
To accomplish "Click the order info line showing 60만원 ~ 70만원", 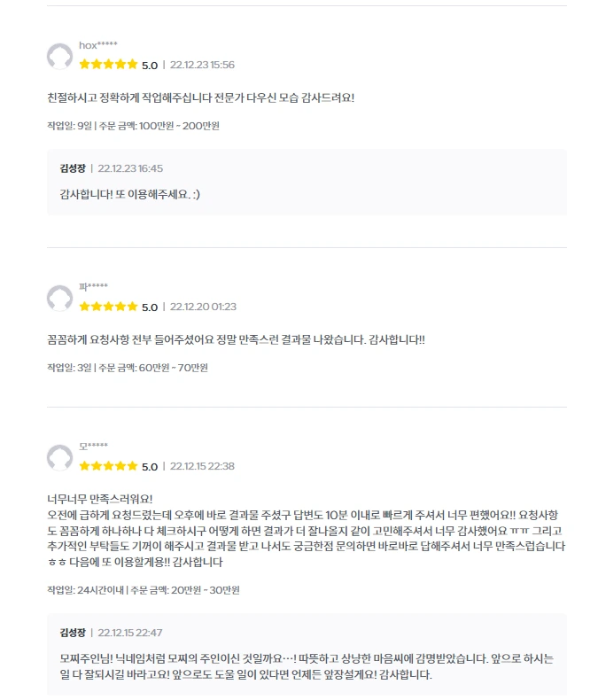I will tap(128, 368).
